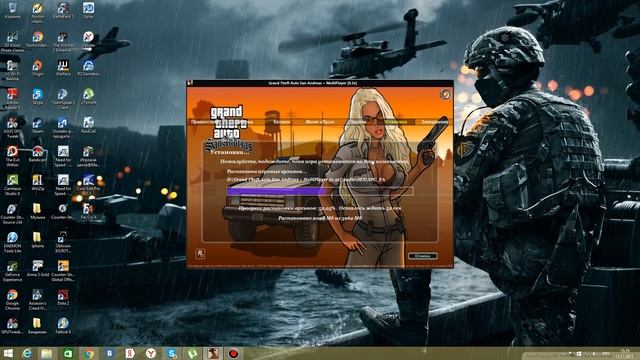Open the DAEMON Tools Lite shortcut
Viewport: 640px width, 360px height.
[x=12, y=242]
